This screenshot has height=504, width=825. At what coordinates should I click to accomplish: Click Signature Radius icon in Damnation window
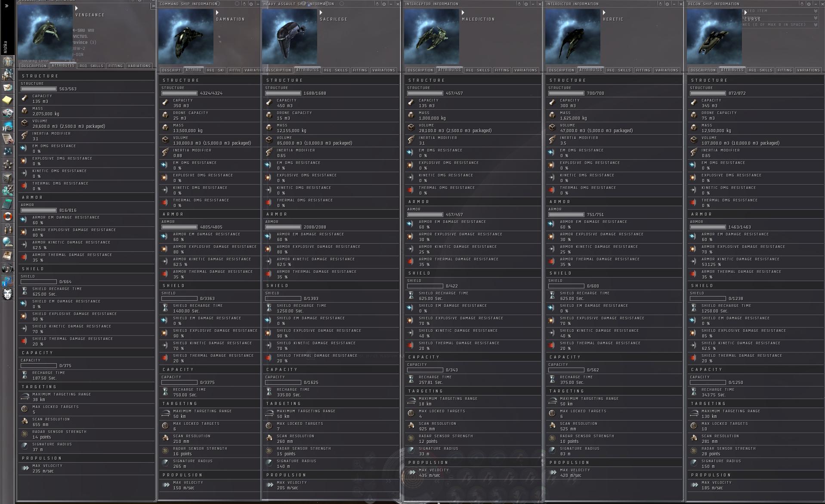[x=165, y=463]
